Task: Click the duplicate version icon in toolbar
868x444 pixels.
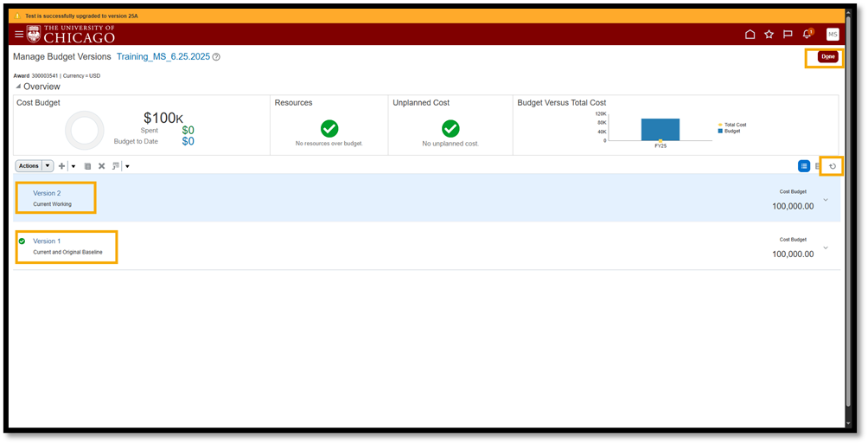Action: (87, 166)
